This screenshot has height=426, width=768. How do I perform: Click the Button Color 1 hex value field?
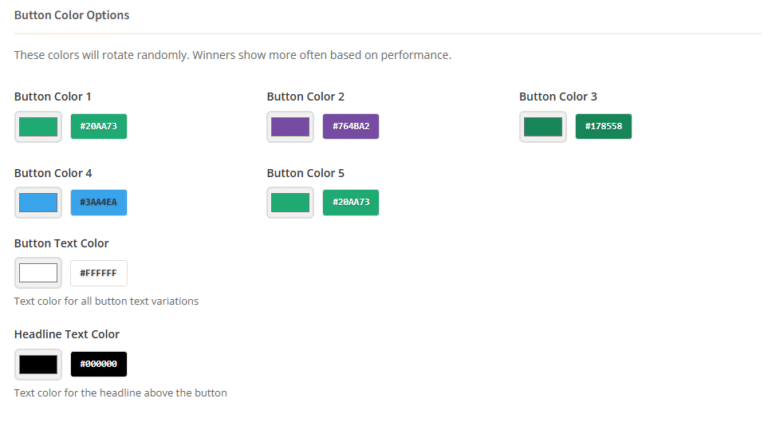click(99, 127)
